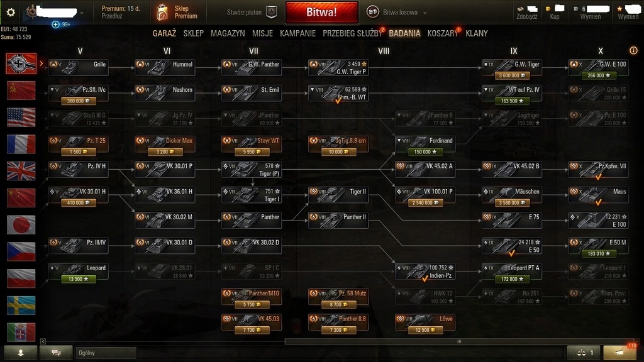The height and width of the screenshot is (362, 644).
Task: Open the Sklep Premium shop icon
Action: pos(162,13)
